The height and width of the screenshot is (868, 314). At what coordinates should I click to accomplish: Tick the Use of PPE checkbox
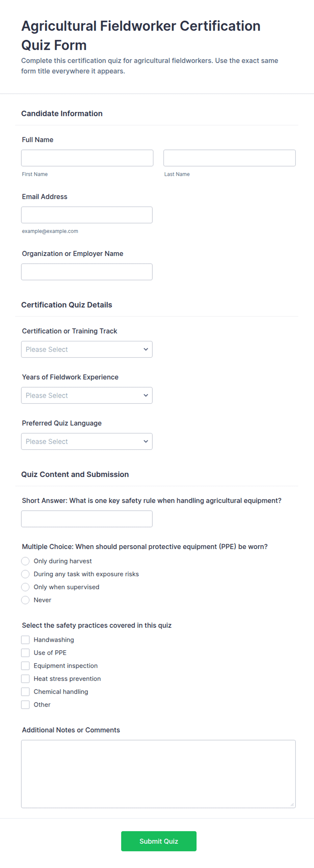pyautogui.click(x=25, y=653)
